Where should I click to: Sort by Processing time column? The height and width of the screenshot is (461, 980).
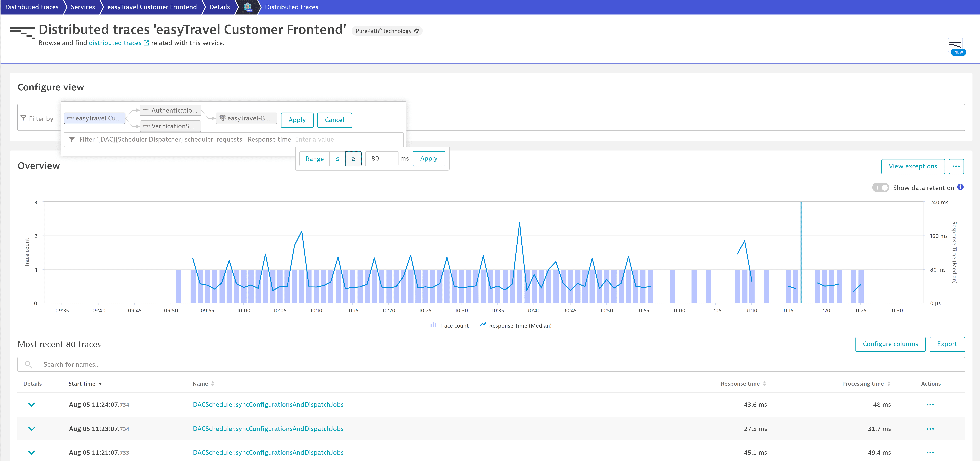(x=866, y=384)
